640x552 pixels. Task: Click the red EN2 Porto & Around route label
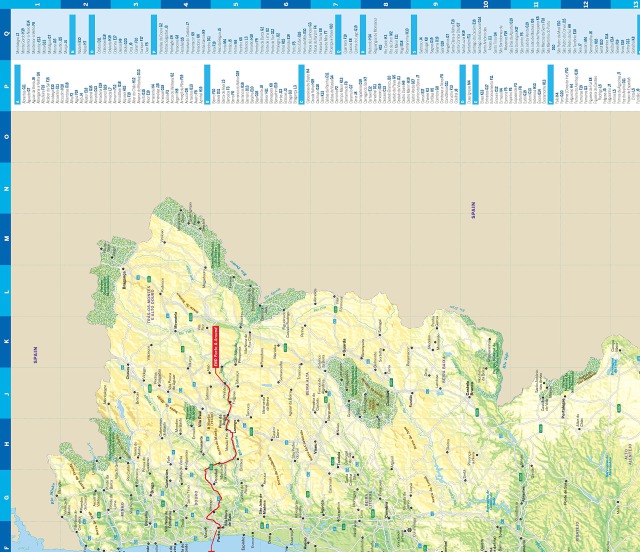(216, 346)
